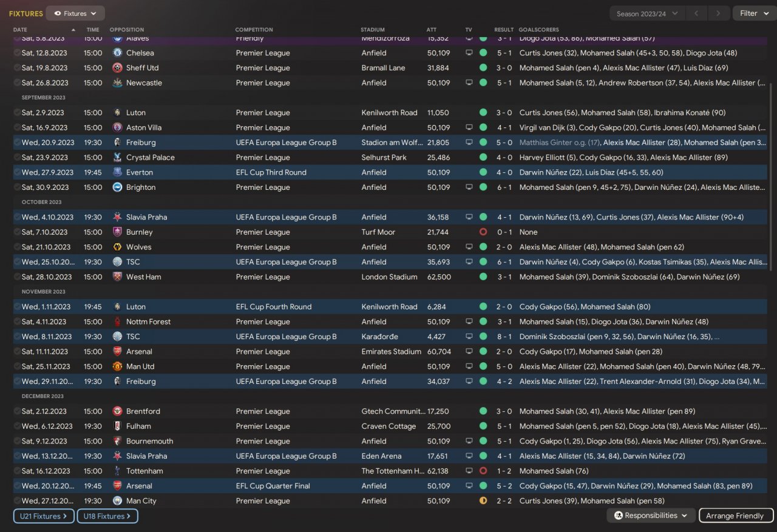The image size is (777, 532).
Task: Open the Responsibilities menu
Action: pos(651,516)
